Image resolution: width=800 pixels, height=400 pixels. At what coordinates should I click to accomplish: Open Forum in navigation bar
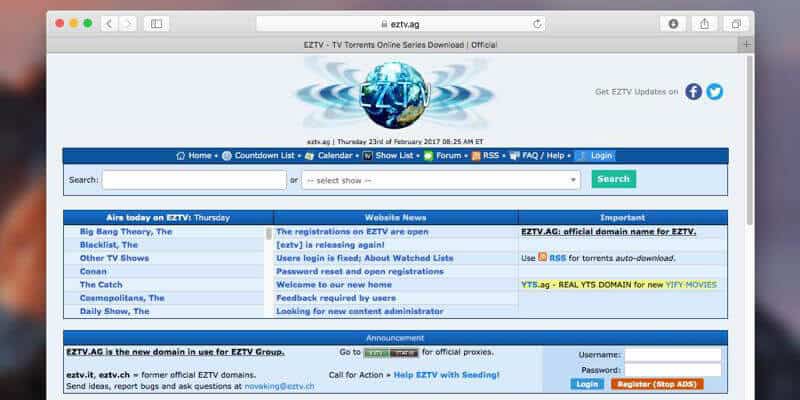pos(442,156)
